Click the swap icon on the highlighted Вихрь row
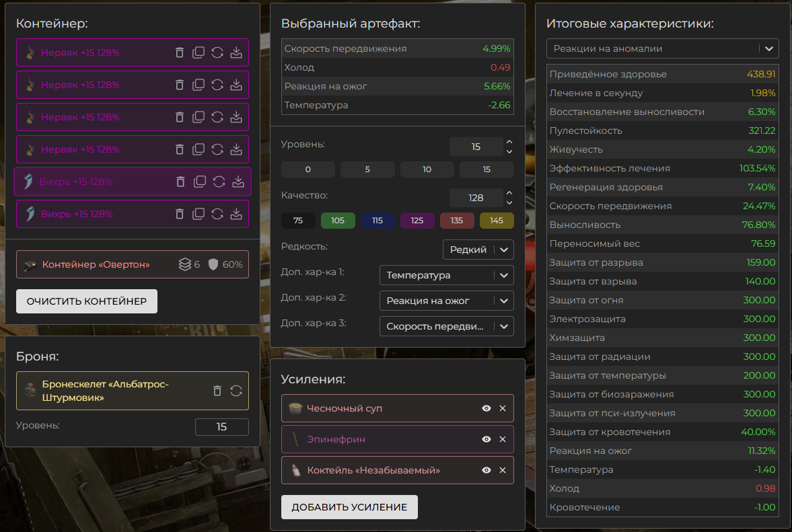 coord(219,182)
